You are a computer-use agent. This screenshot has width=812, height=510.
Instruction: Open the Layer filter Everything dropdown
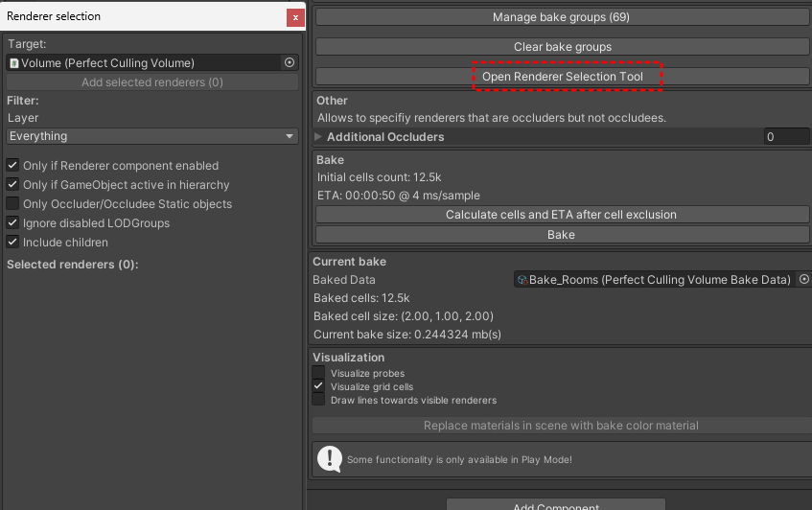(152, 136)
